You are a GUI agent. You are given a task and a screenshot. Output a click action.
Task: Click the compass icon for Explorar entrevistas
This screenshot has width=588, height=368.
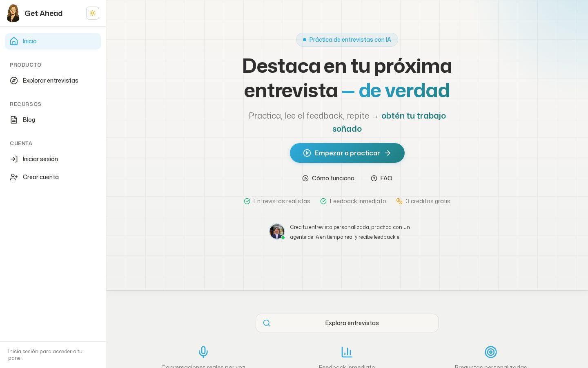click(x=14, y=81)
